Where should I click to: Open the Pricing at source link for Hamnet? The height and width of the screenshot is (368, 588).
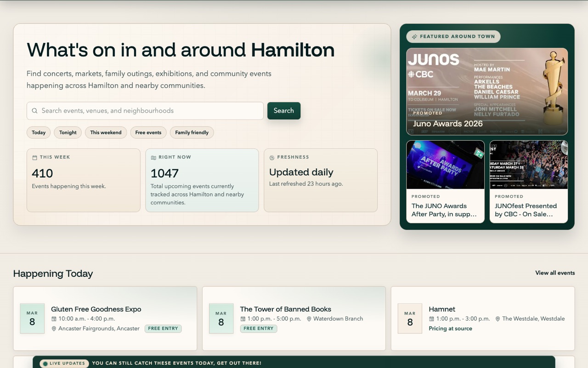pos(450,328)
